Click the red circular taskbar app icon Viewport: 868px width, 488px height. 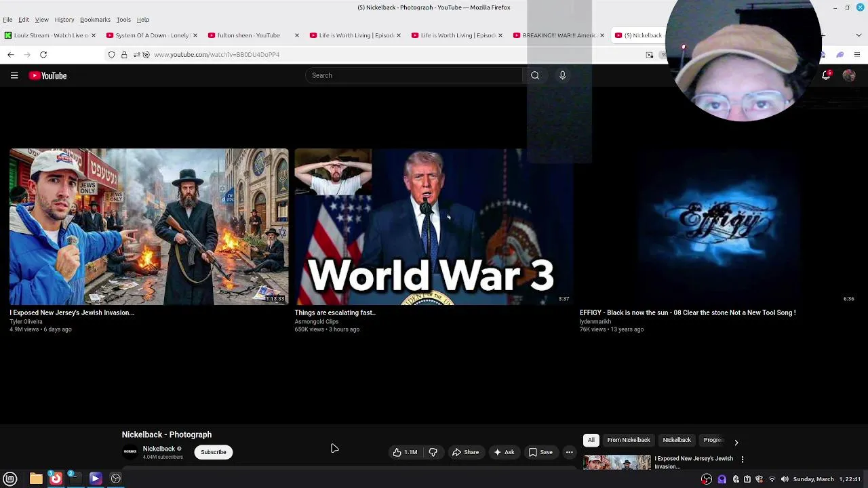56,479
